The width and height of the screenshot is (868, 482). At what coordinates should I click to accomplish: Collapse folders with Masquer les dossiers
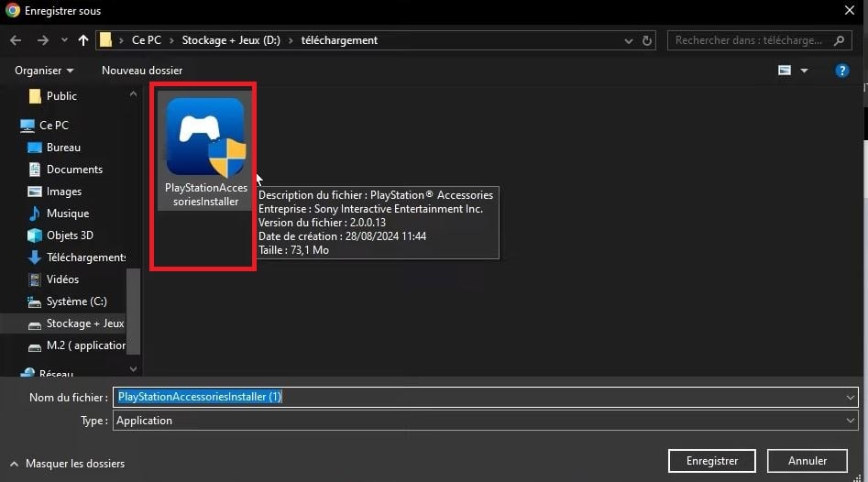(x=66, y=464)
